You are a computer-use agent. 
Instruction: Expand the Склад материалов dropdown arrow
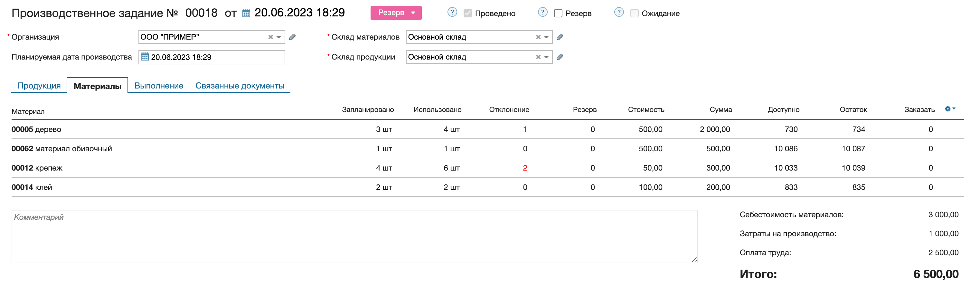tap(546, 37)
